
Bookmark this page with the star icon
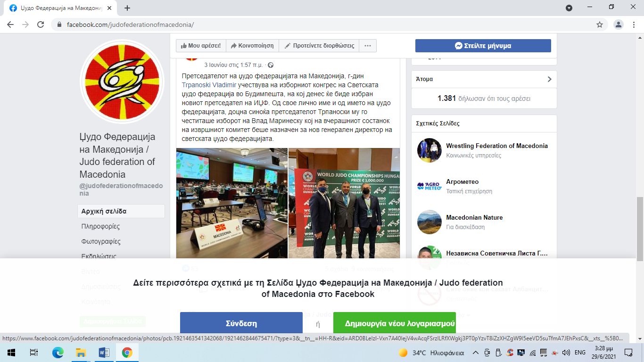[600, 25]
